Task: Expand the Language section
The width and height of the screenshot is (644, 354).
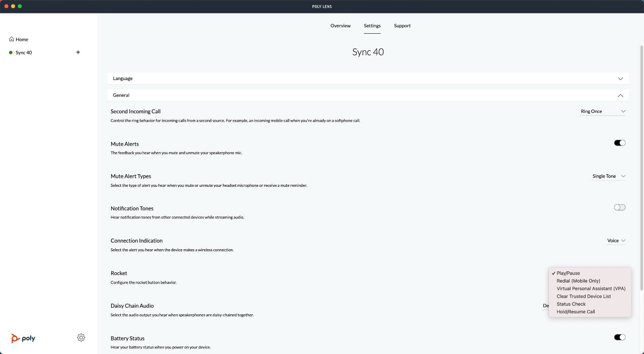Action: pyautogui.click(x=620, y=79)
